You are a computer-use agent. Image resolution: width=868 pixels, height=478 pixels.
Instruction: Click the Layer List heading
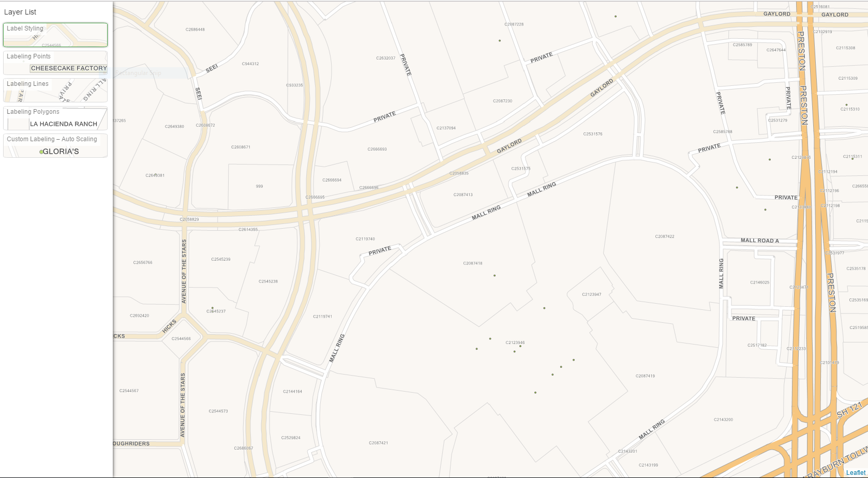point(20,12)
